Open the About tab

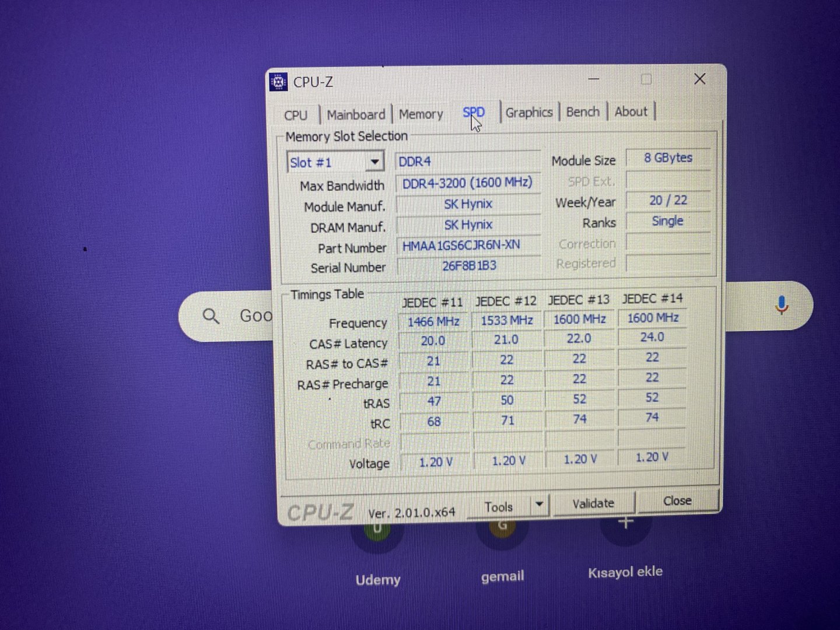(631, 111)
